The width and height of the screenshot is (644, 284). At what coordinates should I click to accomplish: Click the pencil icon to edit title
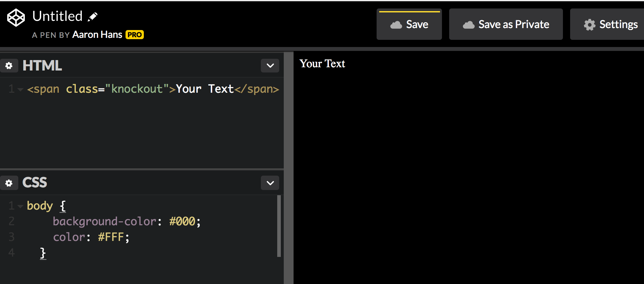pyautogui.click(x=93, y=17)
